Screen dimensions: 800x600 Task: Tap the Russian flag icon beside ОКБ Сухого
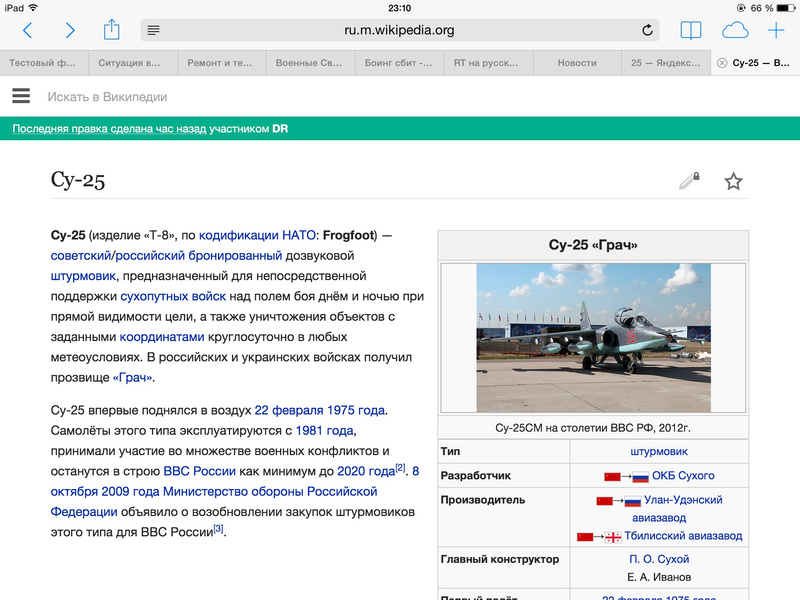[x=640, y=477]
